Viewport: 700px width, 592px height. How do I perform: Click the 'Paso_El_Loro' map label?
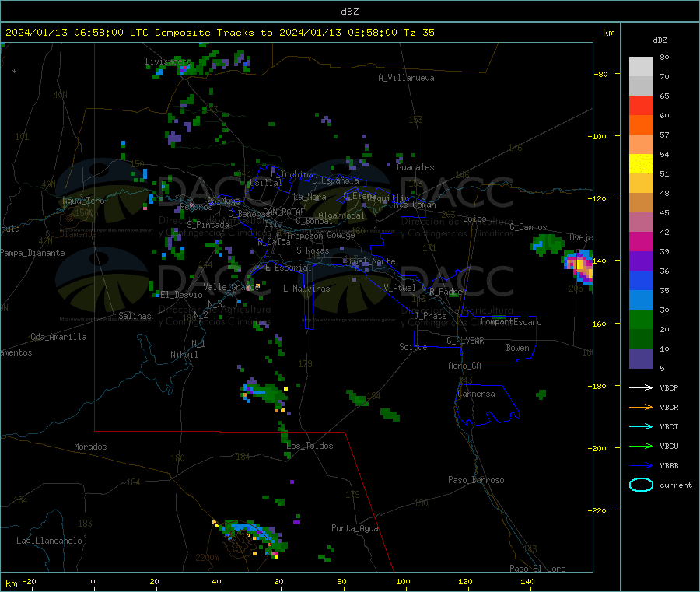click(x=537, y=569)
